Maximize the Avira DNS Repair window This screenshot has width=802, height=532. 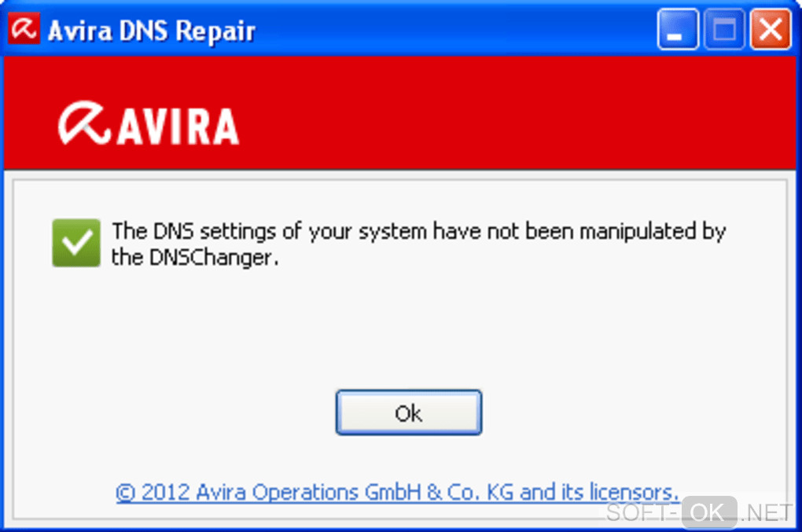(724, 29)
